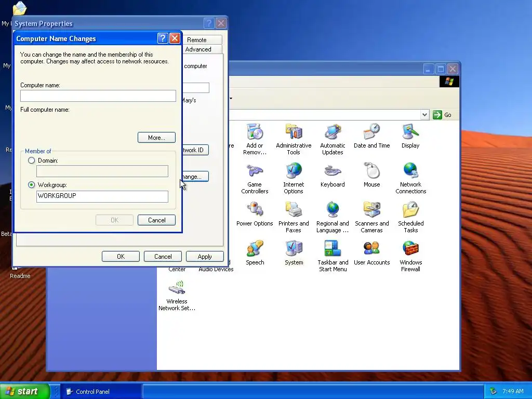532x399 pixels.
Task: Click the Go button in address bar
Action: [442, 115]
